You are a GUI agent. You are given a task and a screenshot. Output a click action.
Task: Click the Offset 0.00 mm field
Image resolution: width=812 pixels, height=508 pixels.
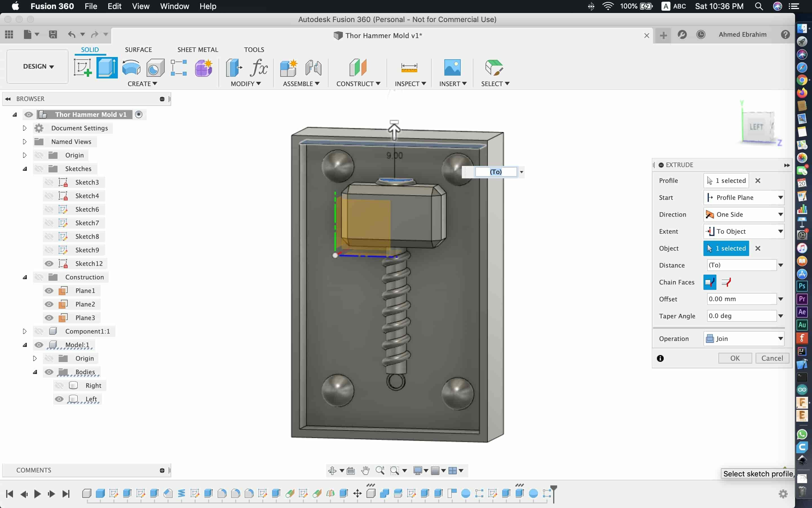pyautogui.click(x=741, y=299)
